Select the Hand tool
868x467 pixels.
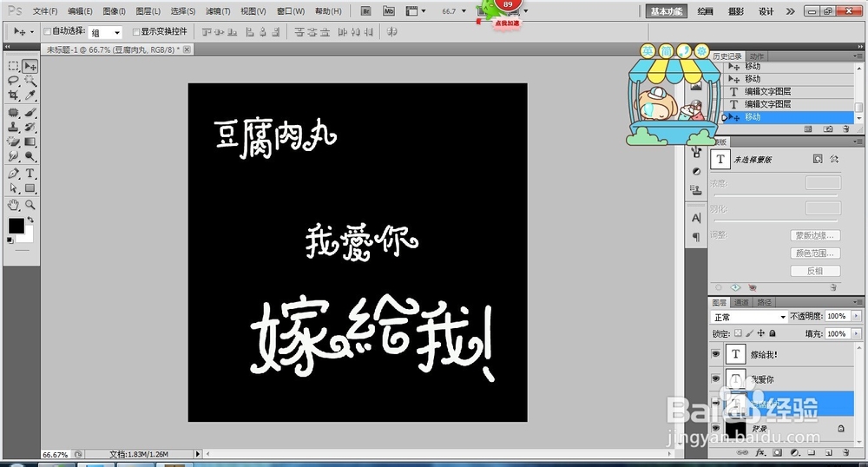point(14,205)
